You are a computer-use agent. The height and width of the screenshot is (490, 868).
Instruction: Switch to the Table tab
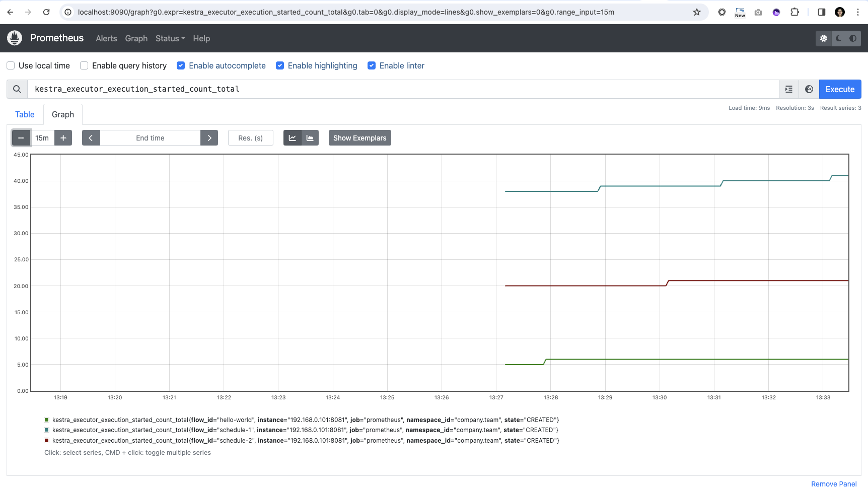(25, 114)
